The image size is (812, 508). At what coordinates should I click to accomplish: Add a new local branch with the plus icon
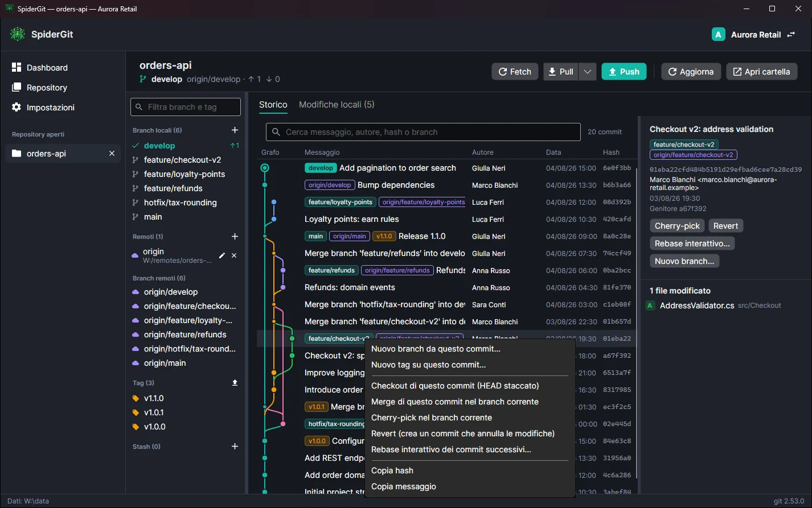click(x=235, y=130)
